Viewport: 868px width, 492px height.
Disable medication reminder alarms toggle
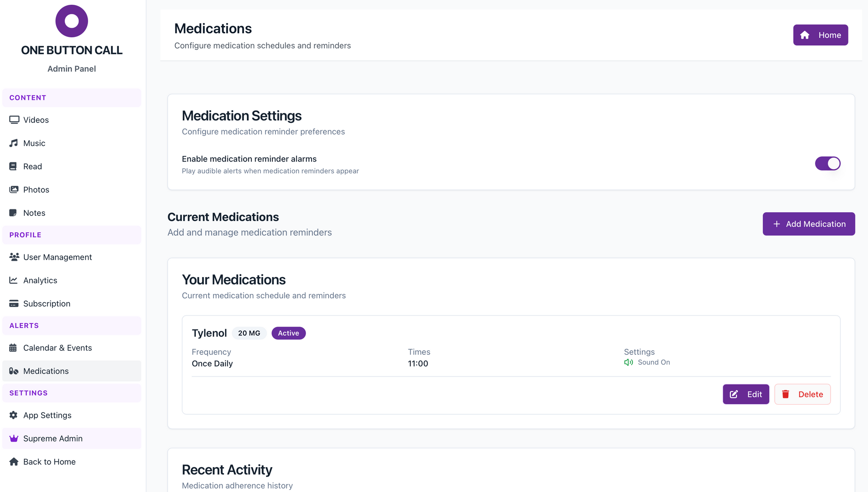[827, 164]
